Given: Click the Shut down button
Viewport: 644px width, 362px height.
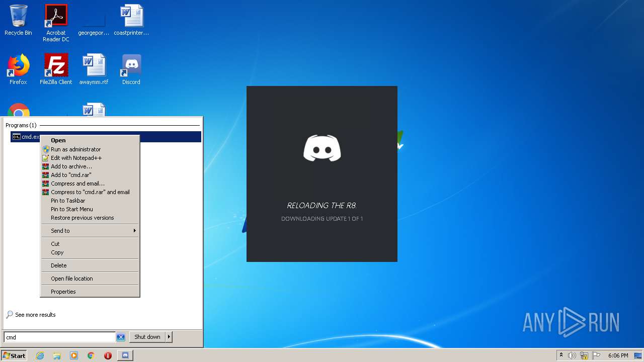Looking at the screenshot, I should tap(147, 337).
